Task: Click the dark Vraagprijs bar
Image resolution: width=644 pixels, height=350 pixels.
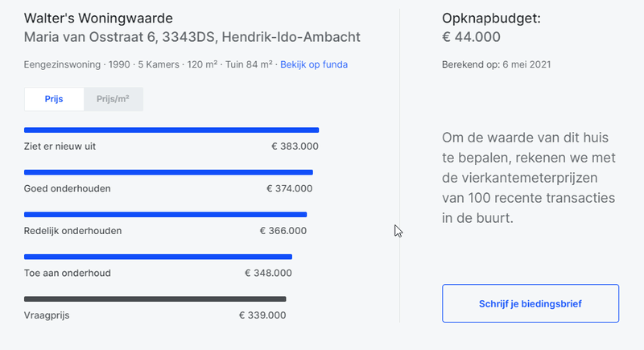Action: tap(155, 299)
